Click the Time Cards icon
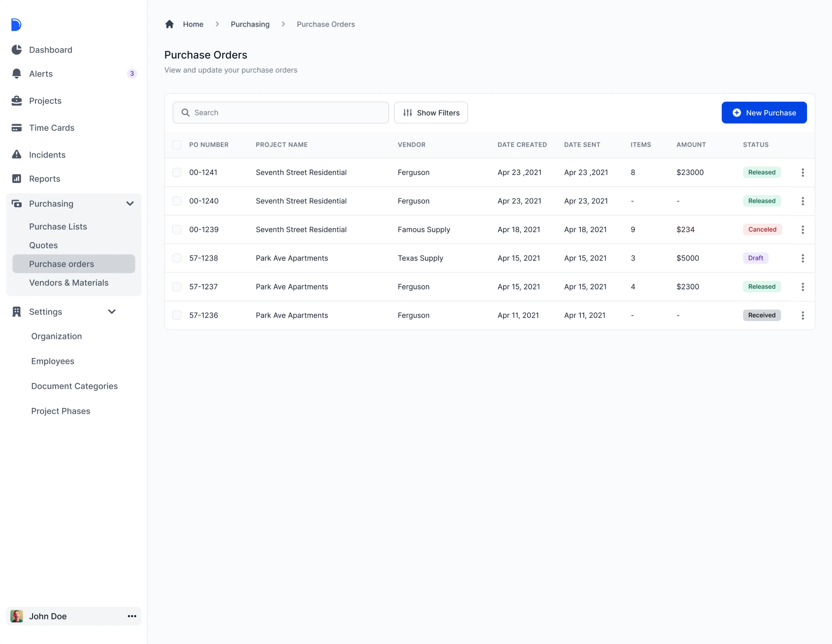The image size is (832, 644). [17, 127]
